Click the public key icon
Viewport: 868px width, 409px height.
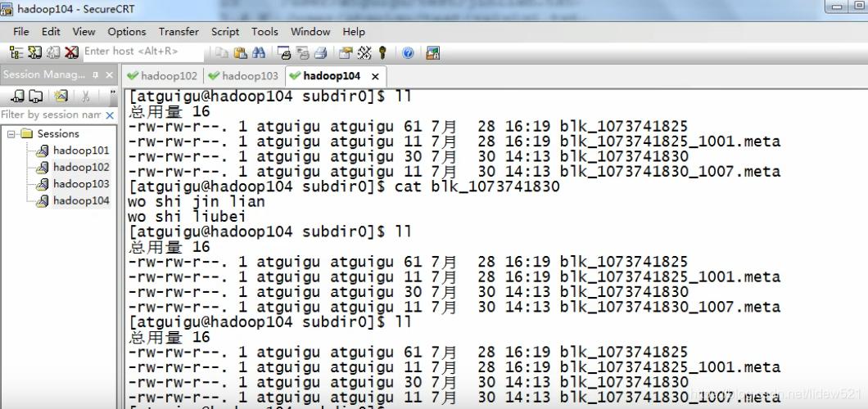point(382,53)
